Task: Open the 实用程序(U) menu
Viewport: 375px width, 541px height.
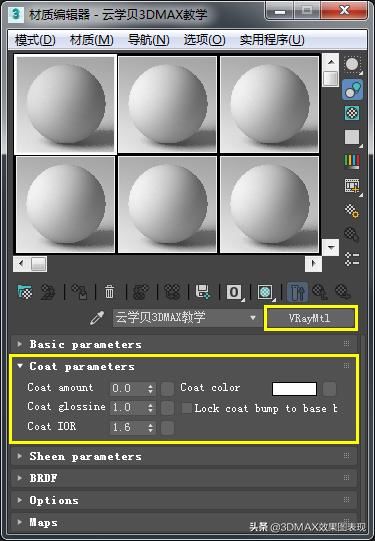Action: [x=272, y=40]
